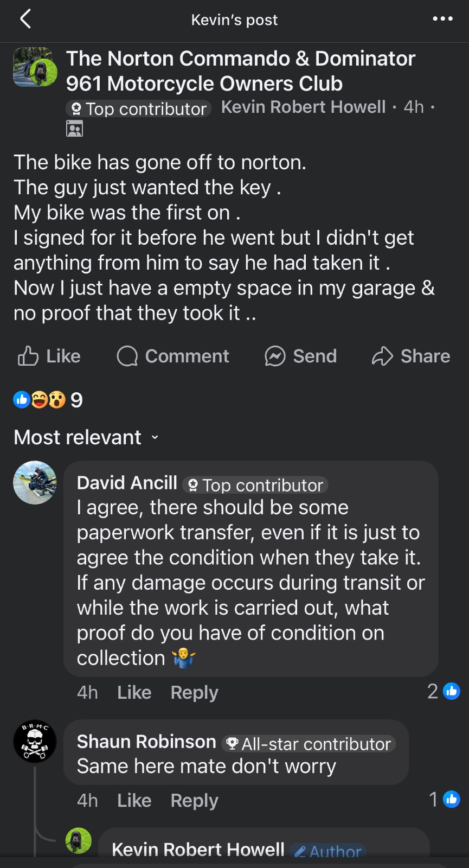Like David Ancill's comment

(134, 692)
